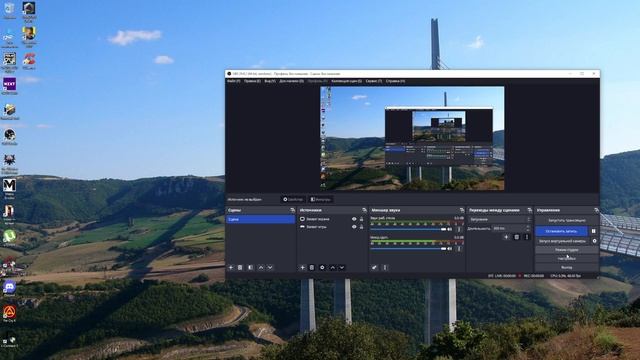The image size is (640, 360).
Task: Open the Справка menu
Action: pyautogui.click(x=395, y=81)
